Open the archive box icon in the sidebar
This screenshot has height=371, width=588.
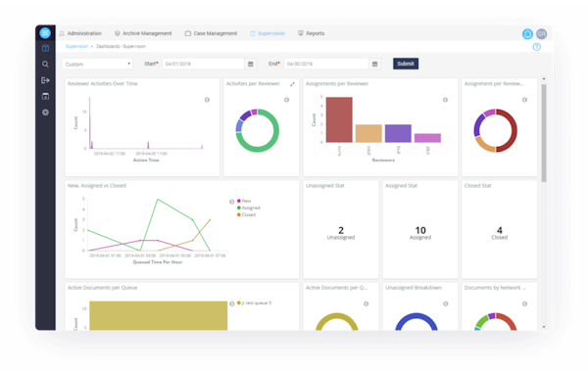[45, 96]
